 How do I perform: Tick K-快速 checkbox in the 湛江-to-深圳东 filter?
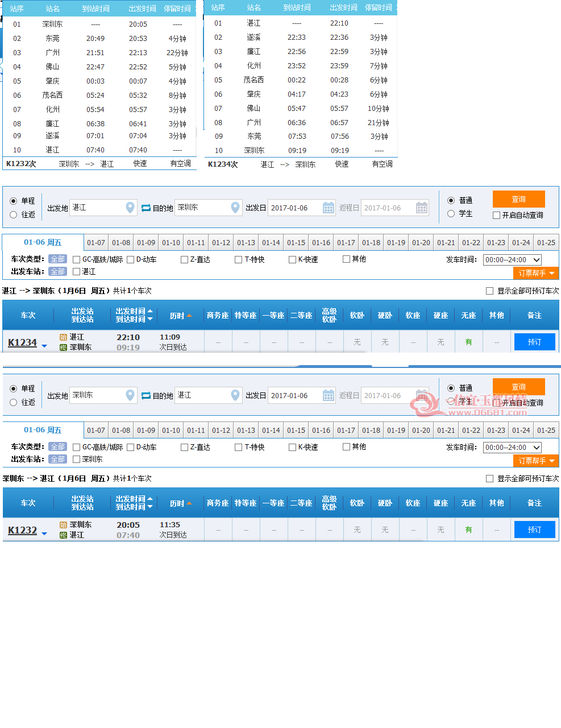coord(292,260)
